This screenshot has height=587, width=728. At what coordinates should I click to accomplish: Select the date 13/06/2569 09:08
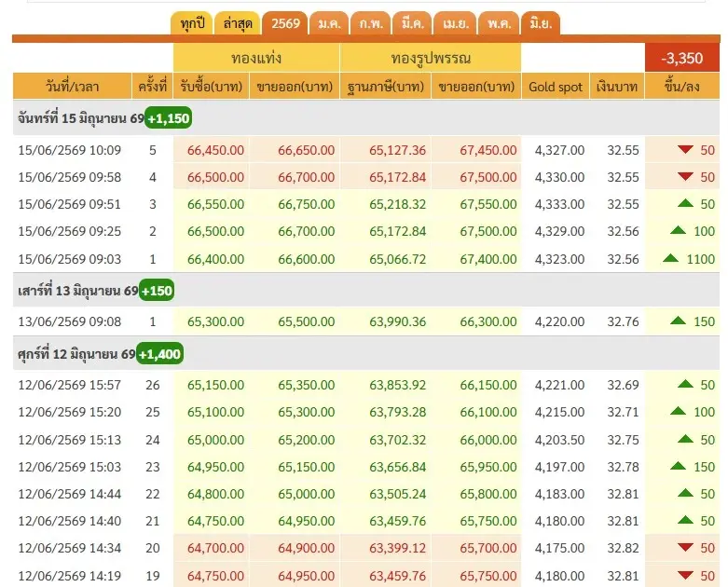click(x=70, y=321)
